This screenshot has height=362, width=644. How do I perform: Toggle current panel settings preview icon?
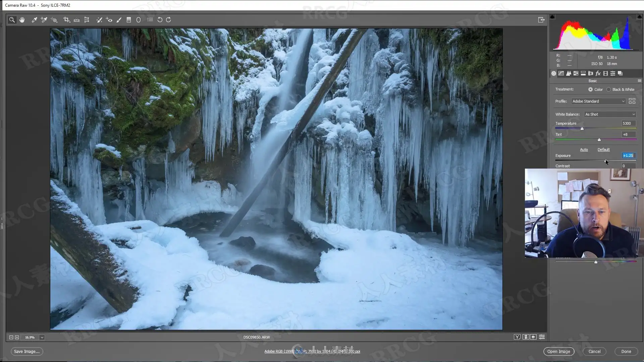542,337
